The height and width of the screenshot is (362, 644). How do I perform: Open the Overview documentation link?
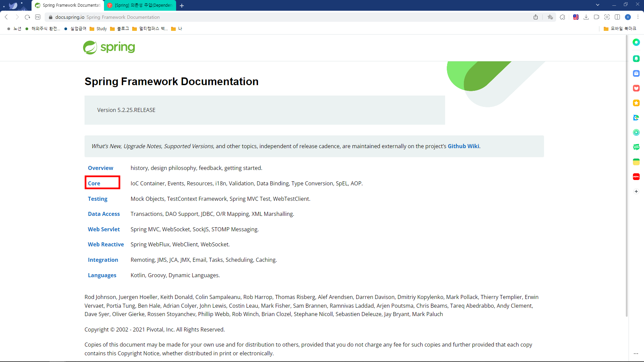coord(100,168)
